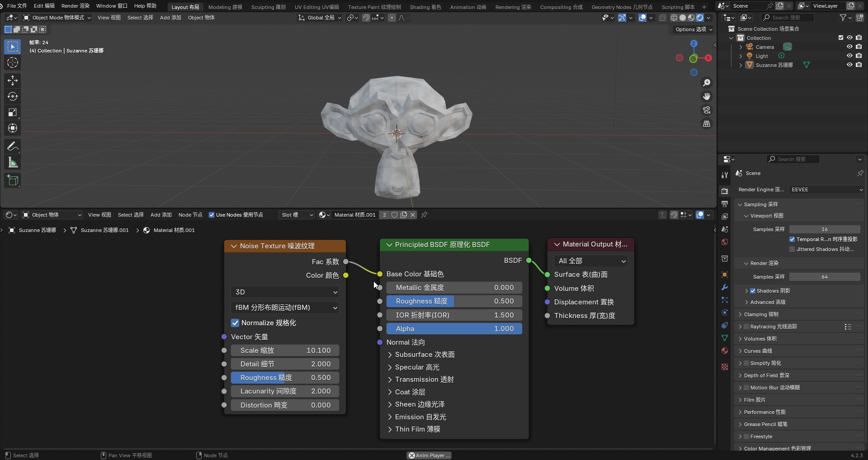The width and height of the screenshot is (868, 460).
Task: Collapse the Noise Texture node
Action: tap(234, 246)
